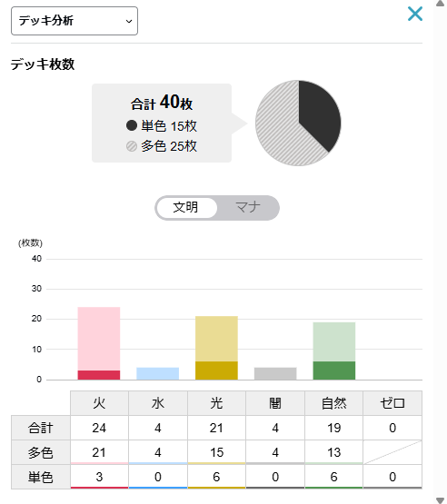Open the デッキ分析 dropdown
This screenshot has width=447, height=504.
click(74, 21)
